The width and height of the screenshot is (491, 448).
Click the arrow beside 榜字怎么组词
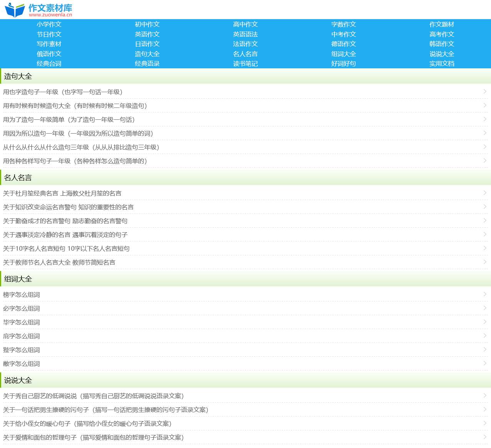(485, 294)
